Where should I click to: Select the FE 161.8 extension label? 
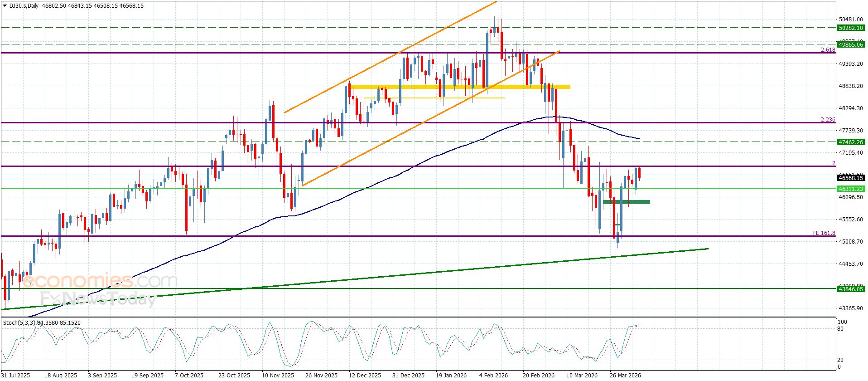tap(824, 233)
